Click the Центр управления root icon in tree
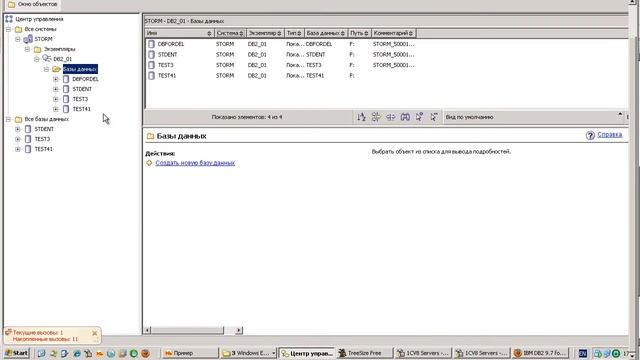This screenshot has height=360, width=640. [x=9, y=19]
